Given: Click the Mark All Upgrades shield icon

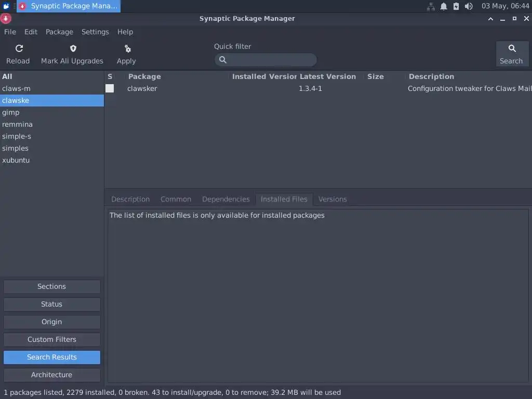Looking at the screenshot, I should [73, 48].
